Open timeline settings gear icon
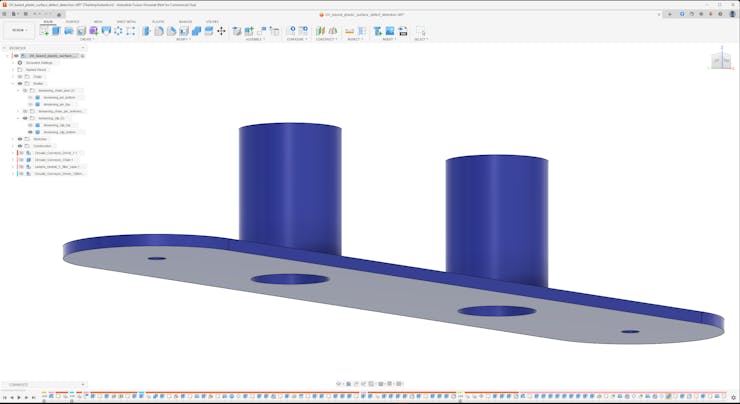The width and height of the screenshot is (740, 404). point(733,398)
